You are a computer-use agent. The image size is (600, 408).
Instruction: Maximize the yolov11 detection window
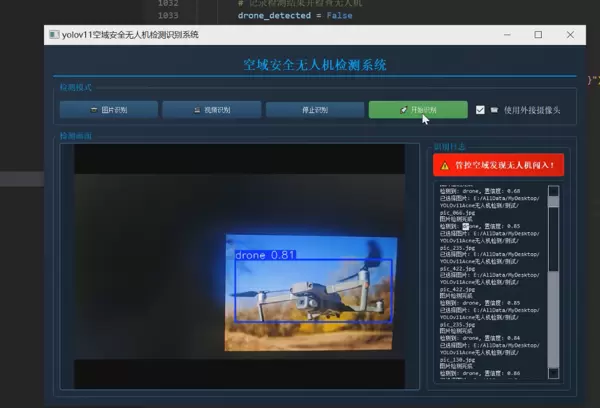pyautogui.click(x=538, y=34)
